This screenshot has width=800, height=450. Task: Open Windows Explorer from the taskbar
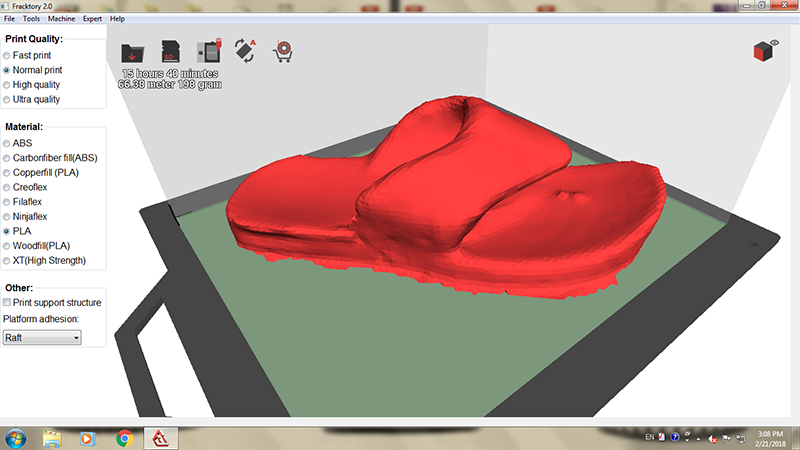pyautogui.click(x=52, y=439)
